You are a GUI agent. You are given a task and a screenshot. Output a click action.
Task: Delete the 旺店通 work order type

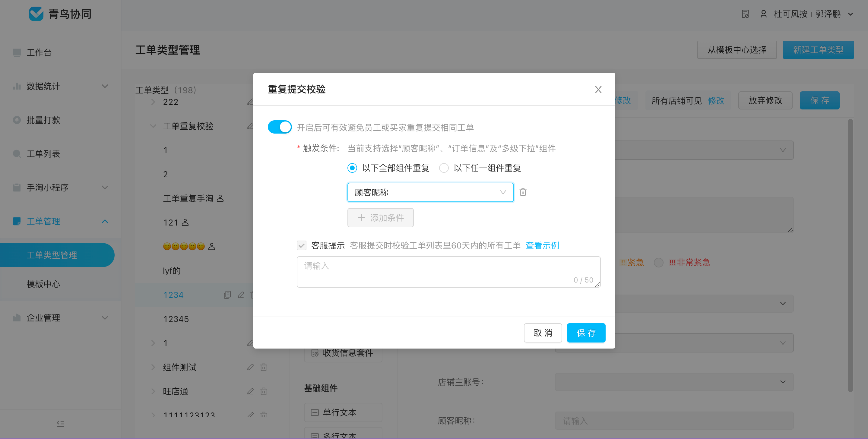pos(264,391)
